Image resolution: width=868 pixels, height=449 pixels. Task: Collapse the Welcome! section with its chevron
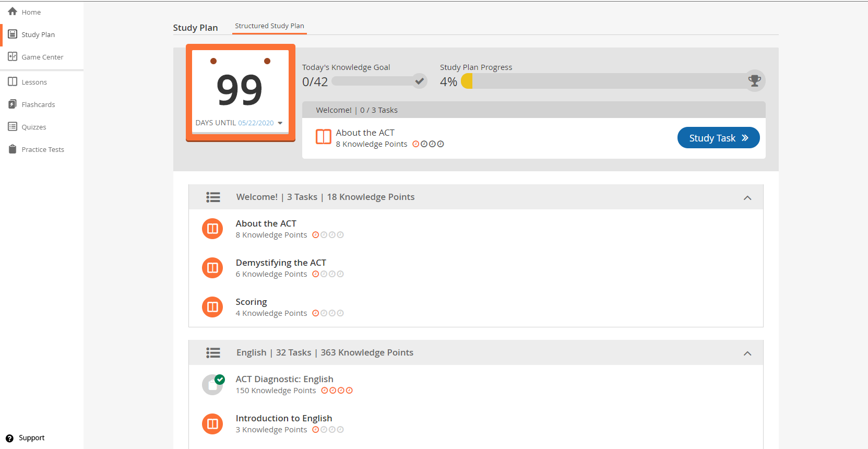[747, 198]
